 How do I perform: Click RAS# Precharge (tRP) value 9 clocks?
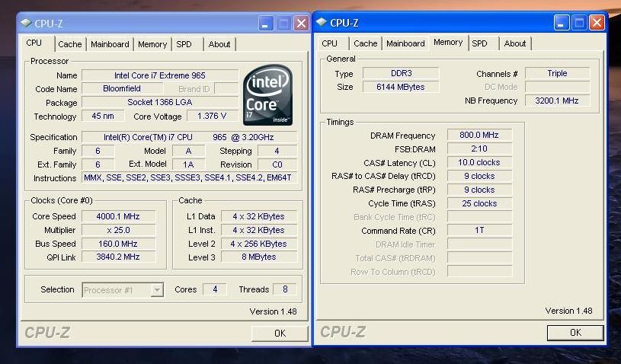479,190
